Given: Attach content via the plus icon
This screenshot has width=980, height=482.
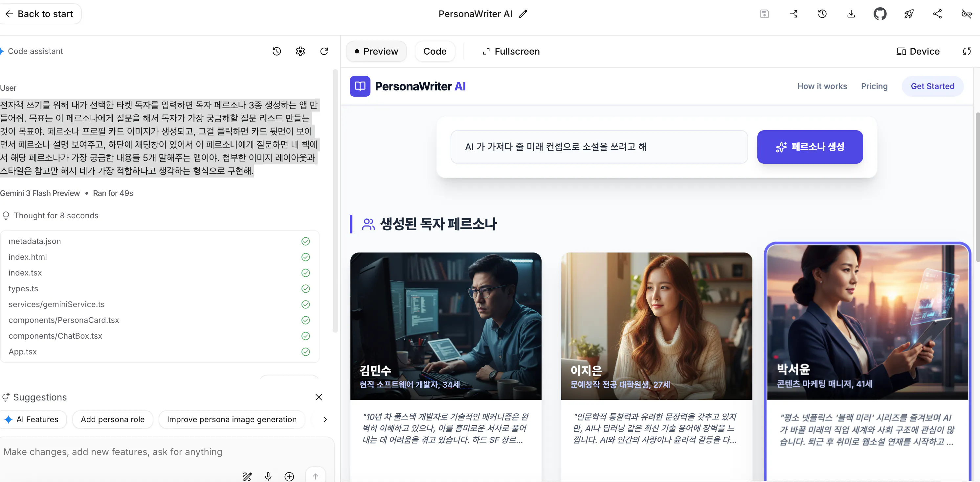Looking at the screenshot, I should (x=289, y=476).
